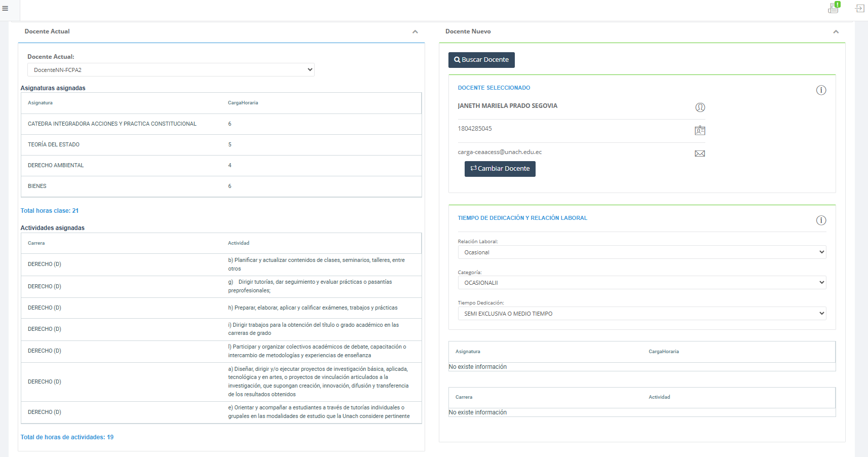The image size is (868, 457).
Task: Collapse the Docente Nuevo panel
Action: point(836,31)
